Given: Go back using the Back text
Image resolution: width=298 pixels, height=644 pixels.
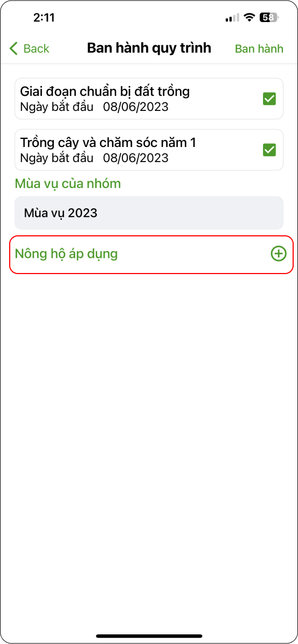Looking at the screenshot, I should tap(36, 48).
